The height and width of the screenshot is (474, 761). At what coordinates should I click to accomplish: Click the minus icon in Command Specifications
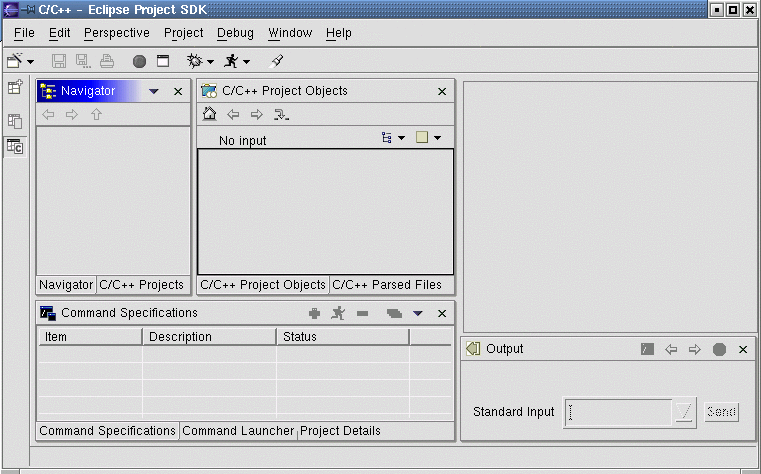pos(362,313)
